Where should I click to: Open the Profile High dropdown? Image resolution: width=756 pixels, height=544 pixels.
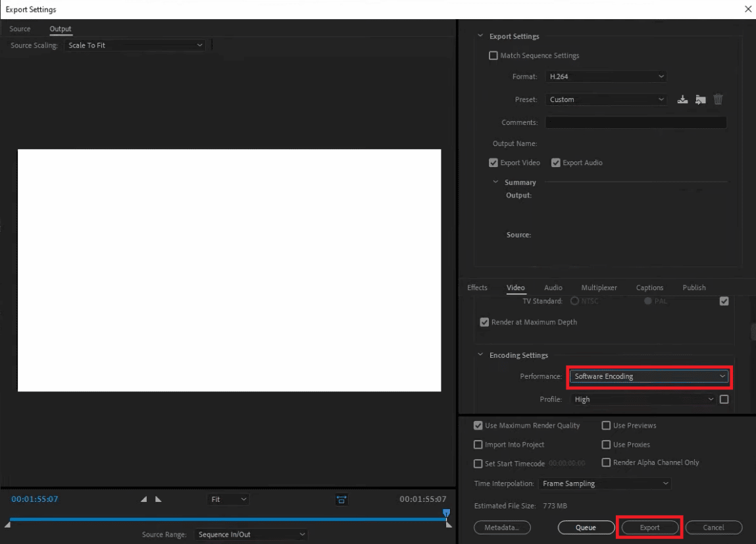click(x=643, y=399)
